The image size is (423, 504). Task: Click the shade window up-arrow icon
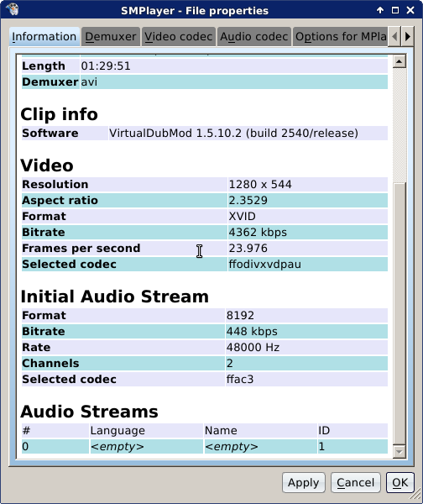[x=380, y=10]
